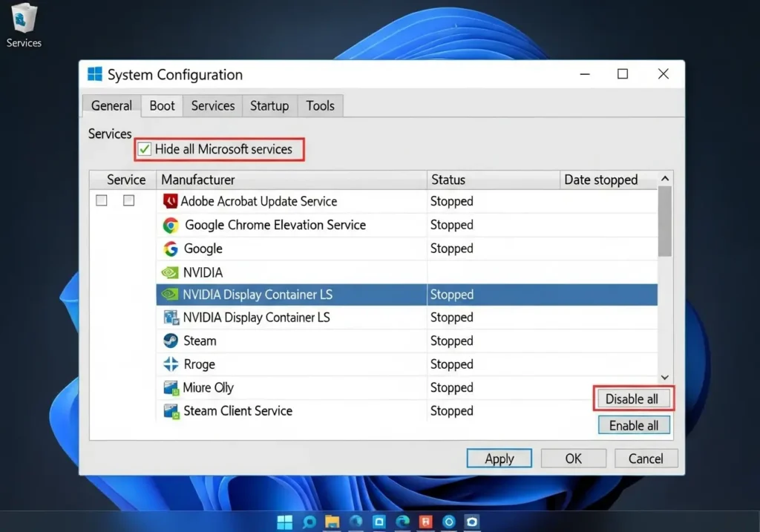Viewport: 760px width, 532px height.
Task: Click the services list vertical scrollbar thumb
Action: (x=665, y=221)
